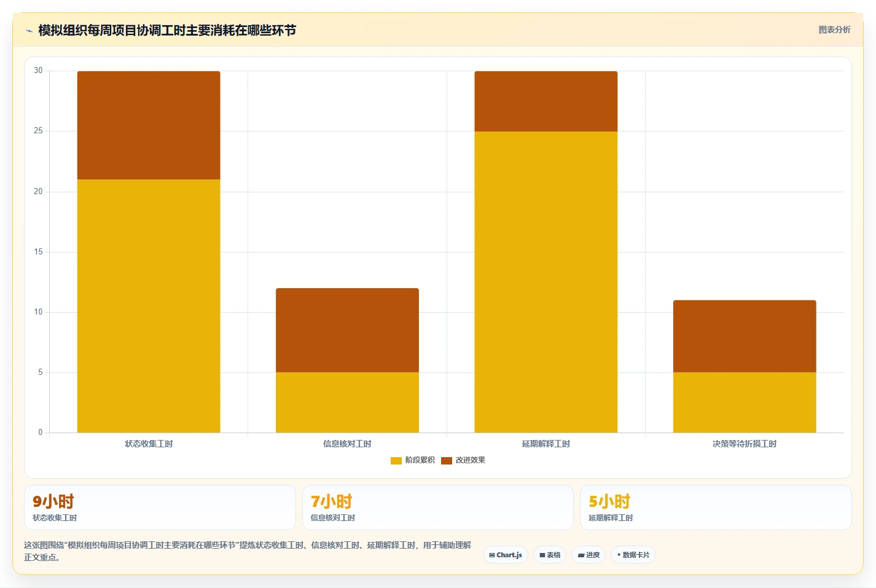The height and width of the screenshot is (588, 876).
Task: Click the 延期解释工时 x-axis label
Action: click(x=546, y=444)
